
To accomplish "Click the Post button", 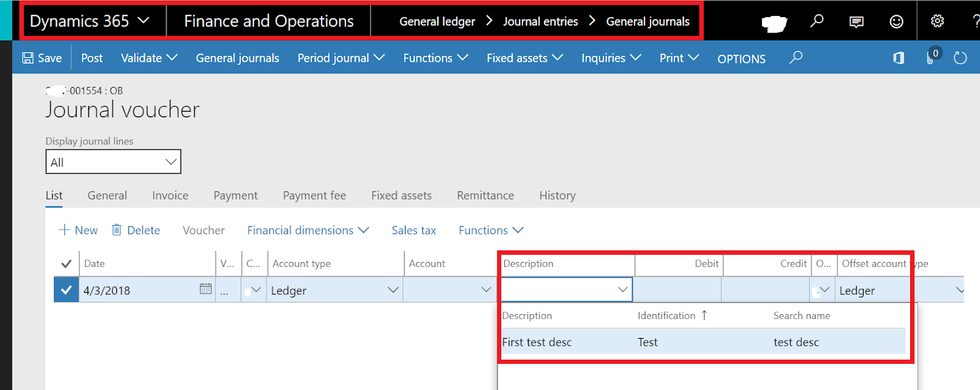I will click(92, 58).
